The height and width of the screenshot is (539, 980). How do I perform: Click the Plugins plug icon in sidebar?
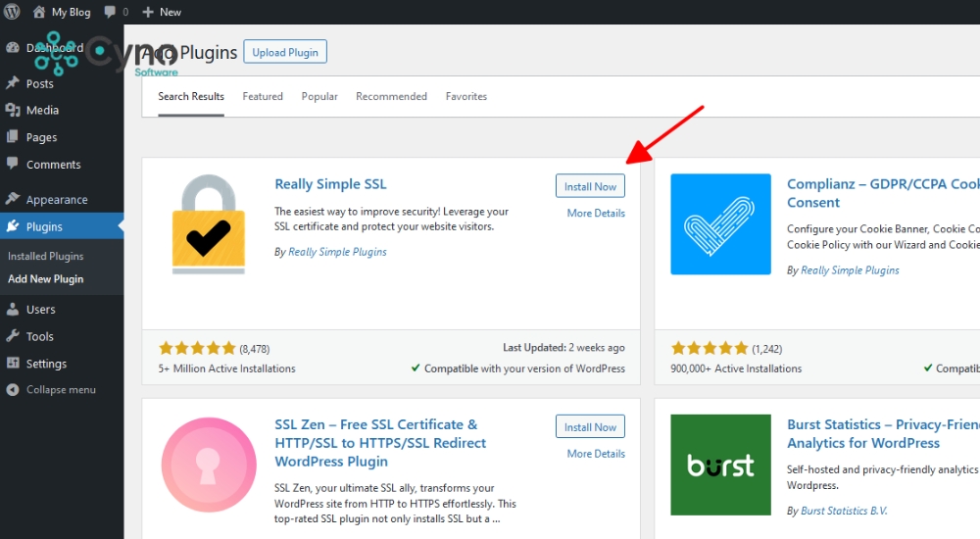coord(13,225)
